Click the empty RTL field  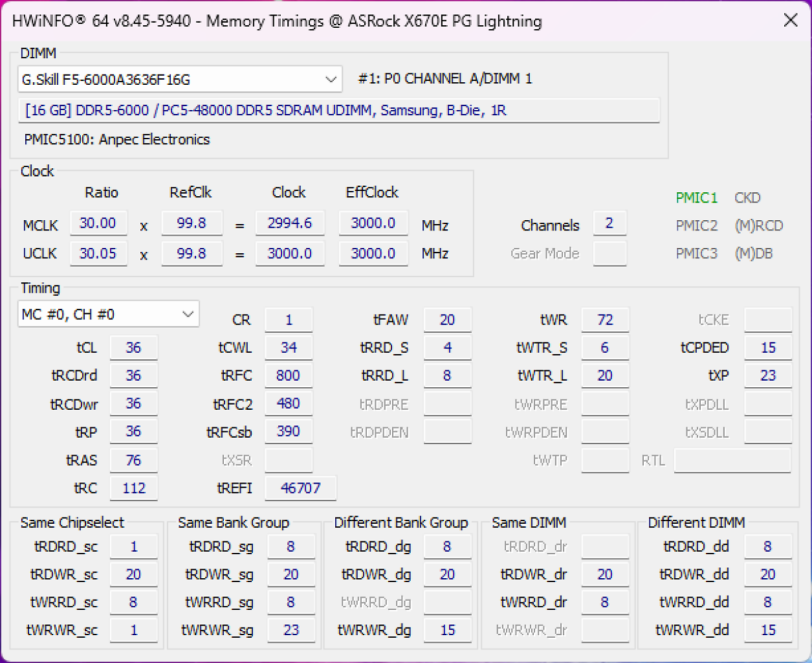coord(732,460)
